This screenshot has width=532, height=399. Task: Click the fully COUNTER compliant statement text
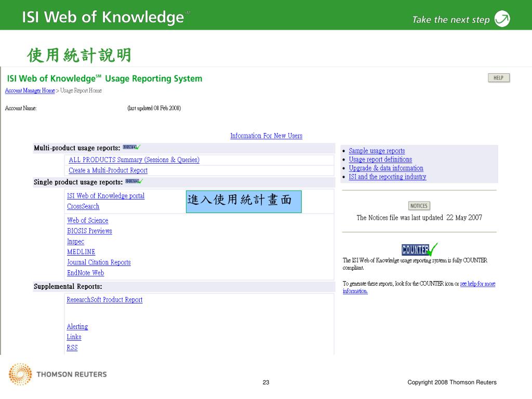pyautogui.click(x=415, y=264)
